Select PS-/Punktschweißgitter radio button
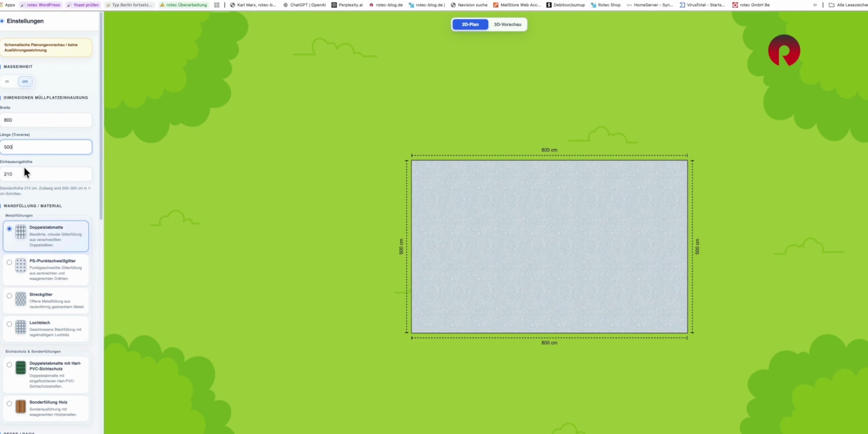 pyautogui.click(x=9, y=262)
